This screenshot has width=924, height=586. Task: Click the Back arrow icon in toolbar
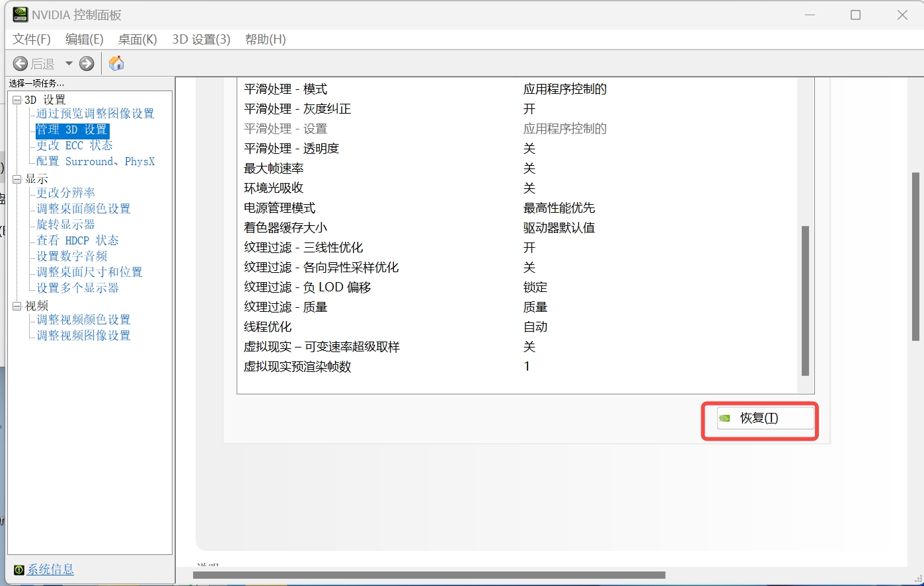pos(20,63)
